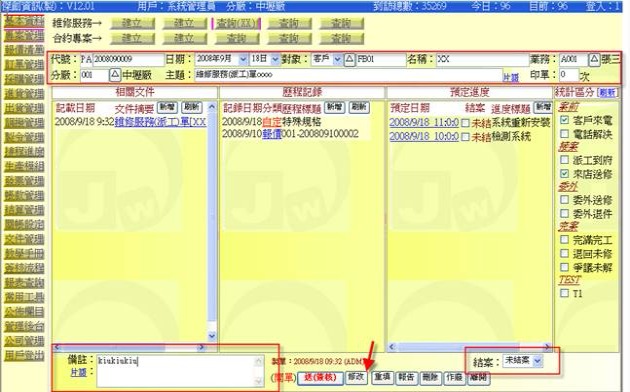Screen dimensions: 630x392
Task: Select 用戶登出 in the left sidebar
Action: [x=24, y=355]
